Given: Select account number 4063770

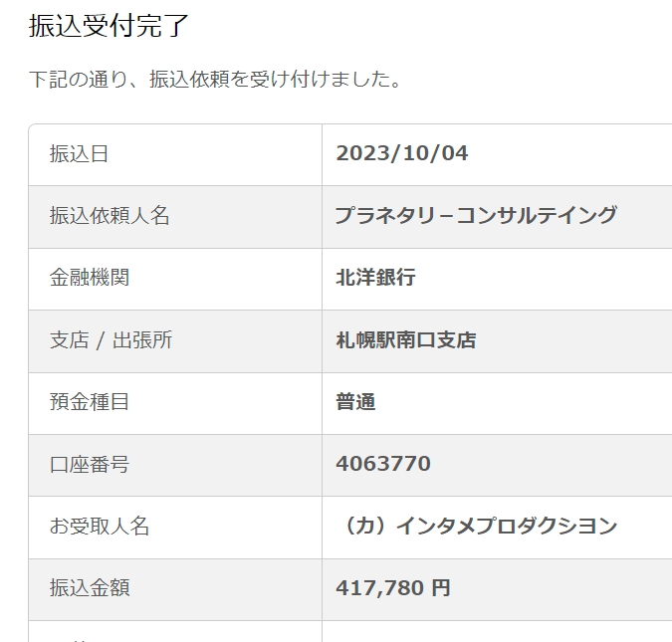Looking at the screenshot, I should point(383,464).
